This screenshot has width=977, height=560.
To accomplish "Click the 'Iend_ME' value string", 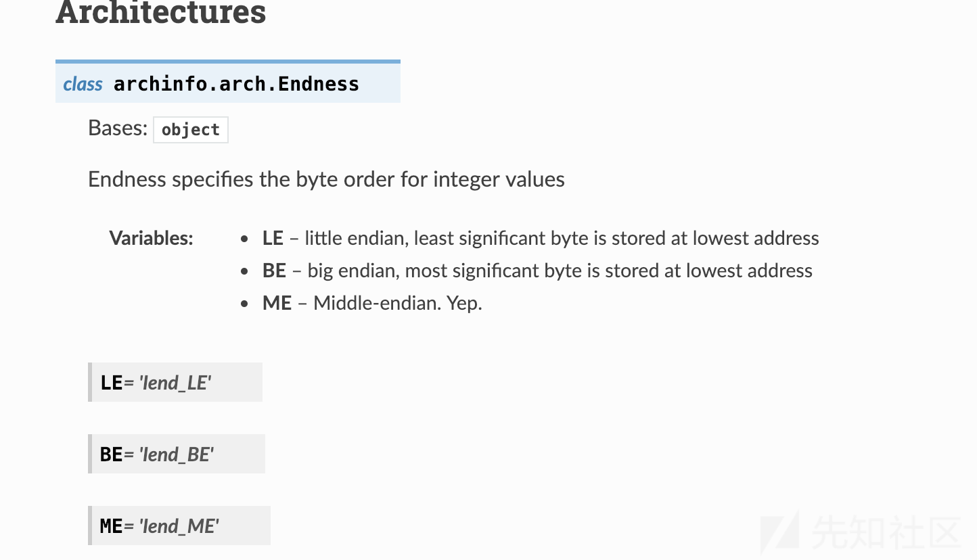I will [179, 526].
